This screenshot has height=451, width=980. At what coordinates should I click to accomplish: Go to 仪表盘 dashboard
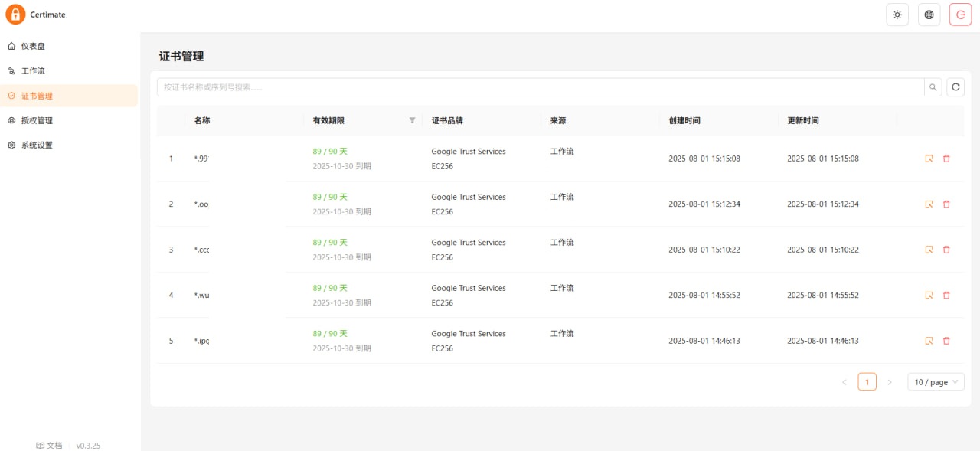(33, 46)
